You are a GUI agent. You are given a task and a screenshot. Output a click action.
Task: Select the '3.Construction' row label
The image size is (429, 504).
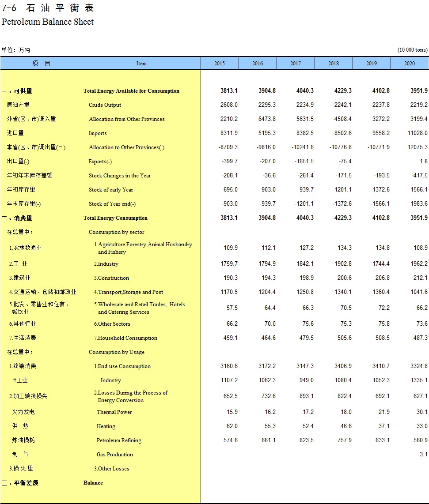click(x=111, y=278)
